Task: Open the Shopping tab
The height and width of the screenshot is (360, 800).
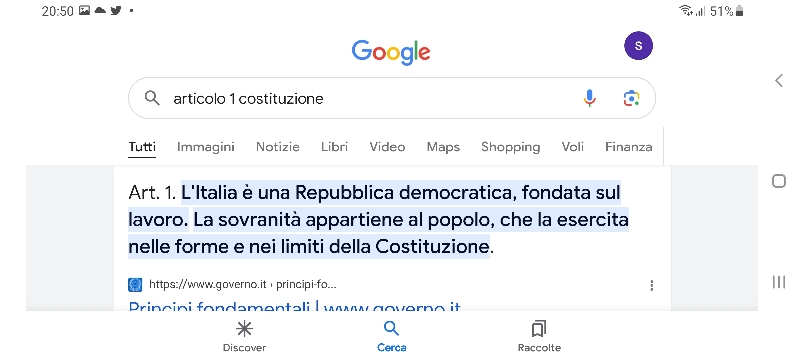Action: coord(510,147)
